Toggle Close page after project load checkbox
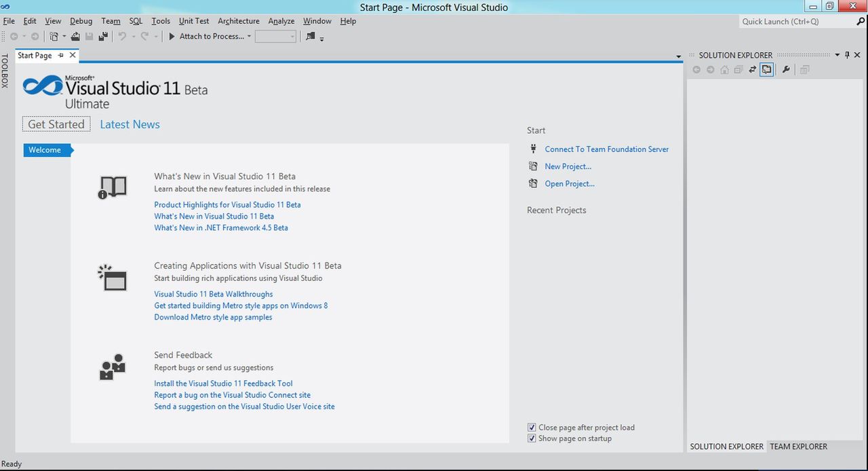The width and height of the screenshot is (868, 471). tap(532, 428)
